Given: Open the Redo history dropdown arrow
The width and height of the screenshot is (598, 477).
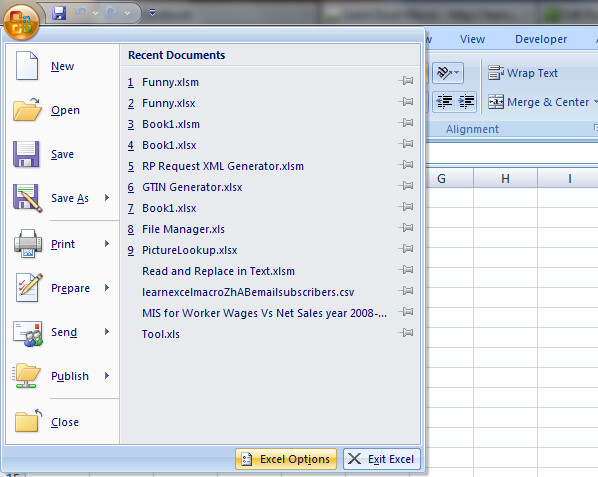Looking at the screenshot, I should (128, 13).
